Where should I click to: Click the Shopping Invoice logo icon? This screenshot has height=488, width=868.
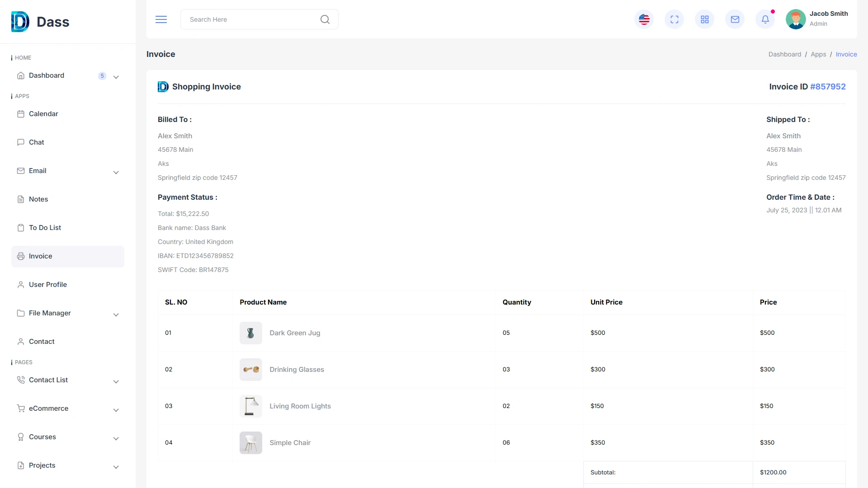pyautogui.click(x=163, y=87)
